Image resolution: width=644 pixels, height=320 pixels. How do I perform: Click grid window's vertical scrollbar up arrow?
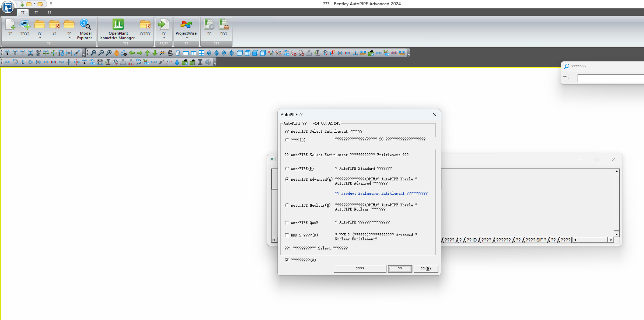tap(617, 171)
